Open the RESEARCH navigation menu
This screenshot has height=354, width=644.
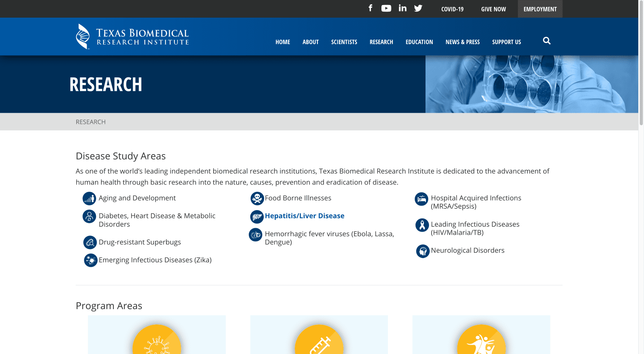(381, 42)
